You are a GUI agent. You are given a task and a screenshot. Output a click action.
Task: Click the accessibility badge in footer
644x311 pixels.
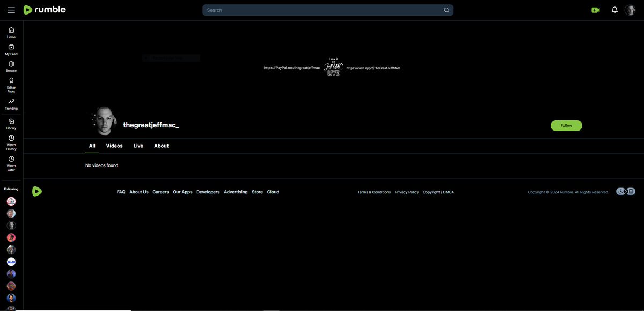point(626,191)
